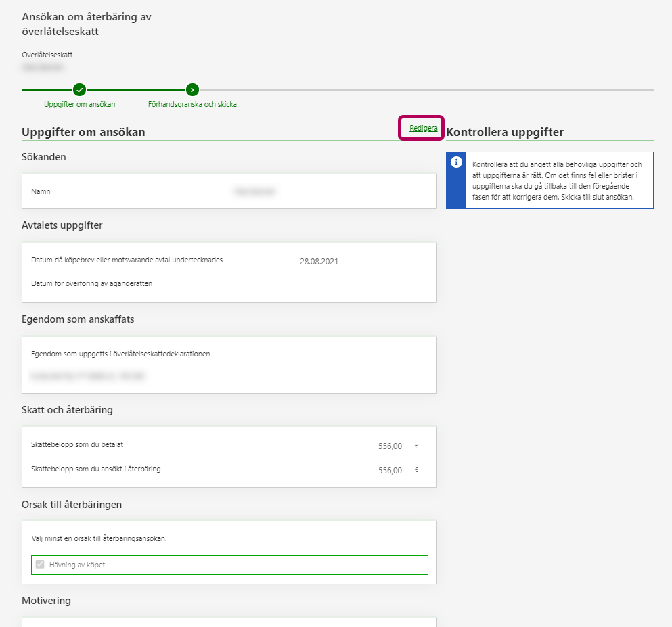Click the euro symbol beside paid tax

point(416,446)
